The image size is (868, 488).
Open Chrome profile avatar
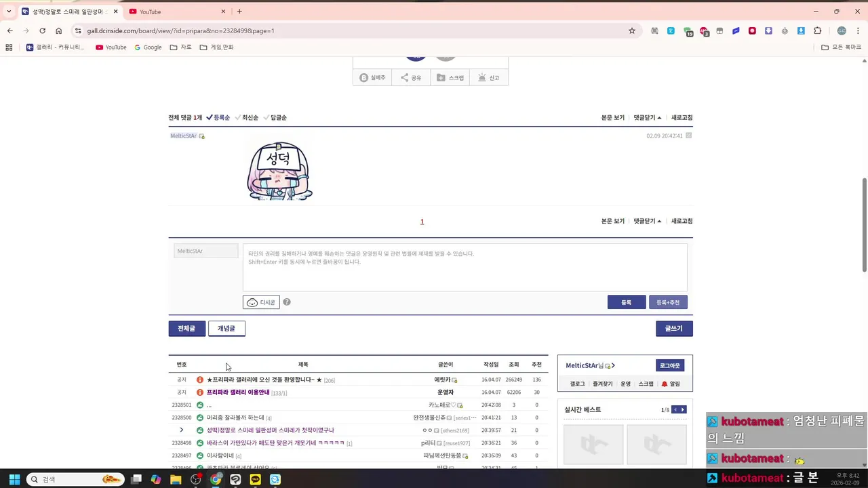[x=842, y=30]
